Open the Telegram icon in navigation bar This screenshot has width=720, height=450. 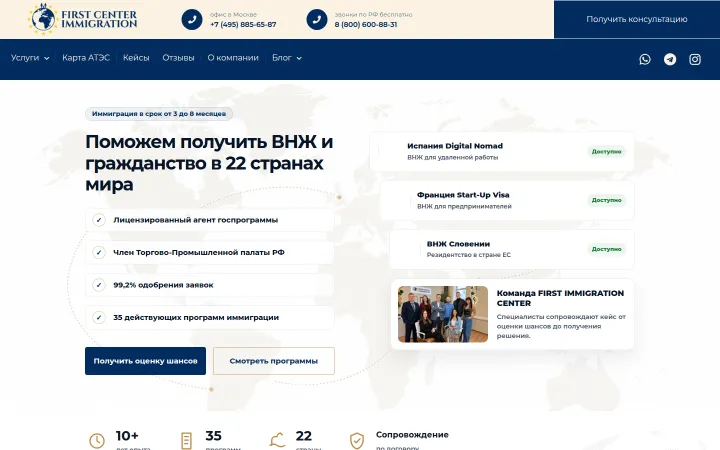pyautogui.click(x=670, y=59)
